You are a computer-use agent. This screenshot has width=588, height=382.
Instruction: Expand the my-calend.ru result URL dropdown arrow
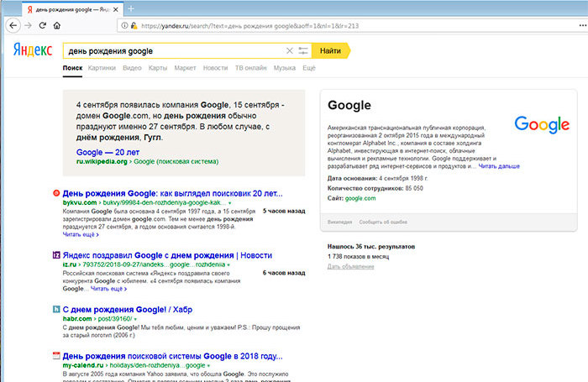[208, 365]
